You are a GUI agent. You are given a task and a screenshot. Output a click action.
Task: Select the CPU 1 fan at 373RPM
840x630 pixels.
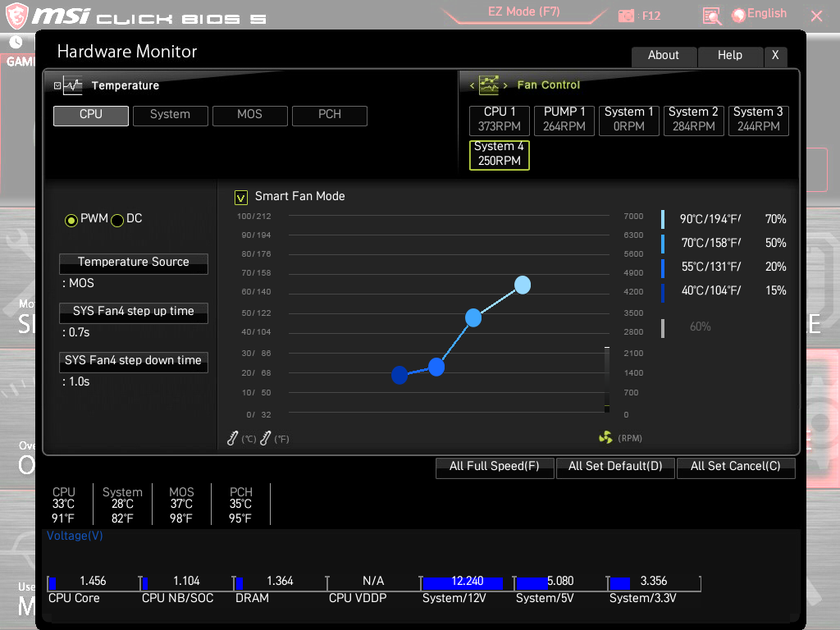coord(500,121)
